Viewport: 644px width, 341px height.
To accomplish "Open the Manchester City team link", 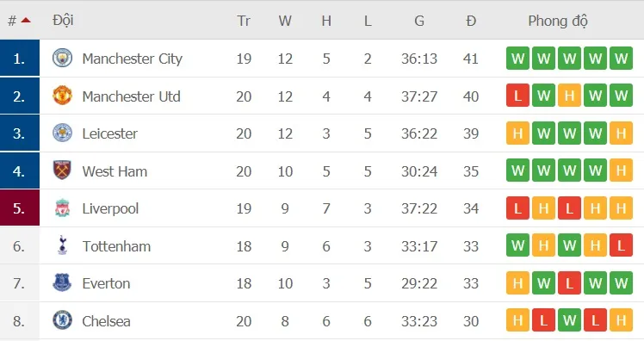I will pyautogui.click(x=132, y=59).
